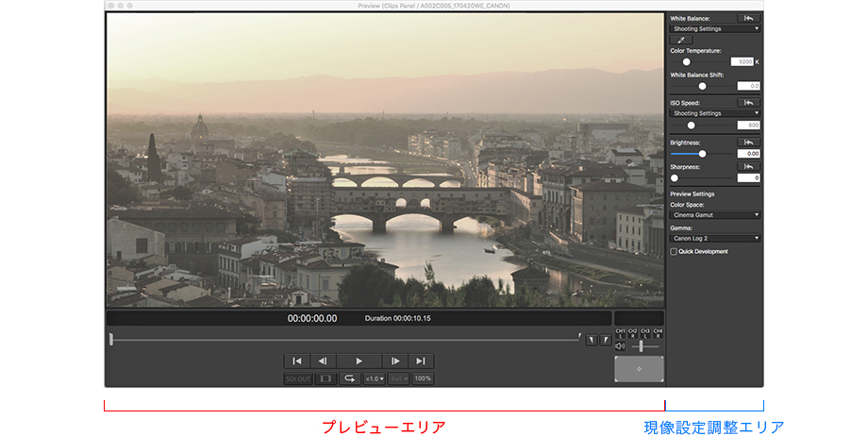Click the Play button
Image resolution: width=868 pixels, height=436 pixels.
pyautogui.click(x=359, y=361)
